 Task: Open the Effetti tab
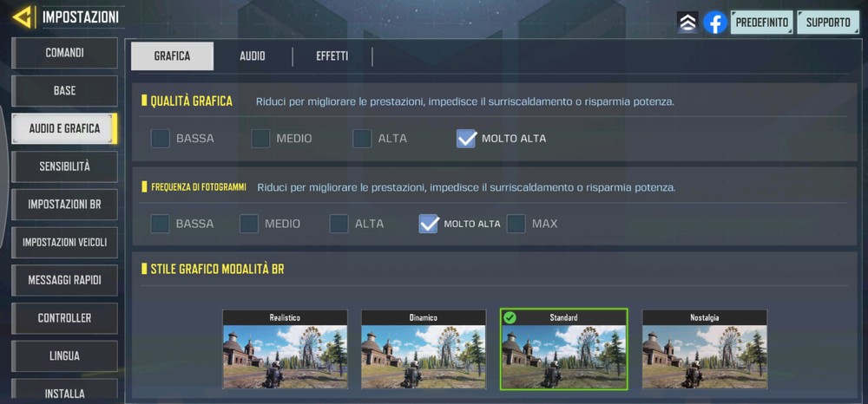[x=332, y=55]
